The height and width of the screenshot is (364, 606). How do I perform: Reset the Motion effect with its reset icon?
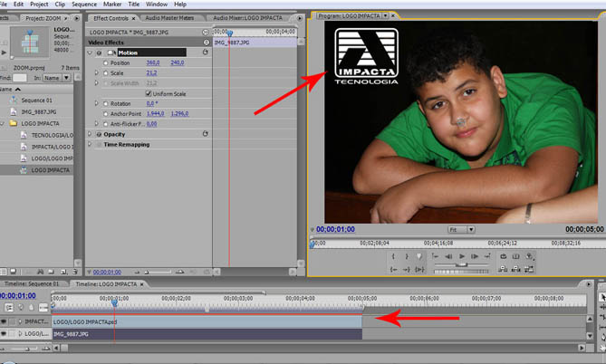tap(206, 53)
